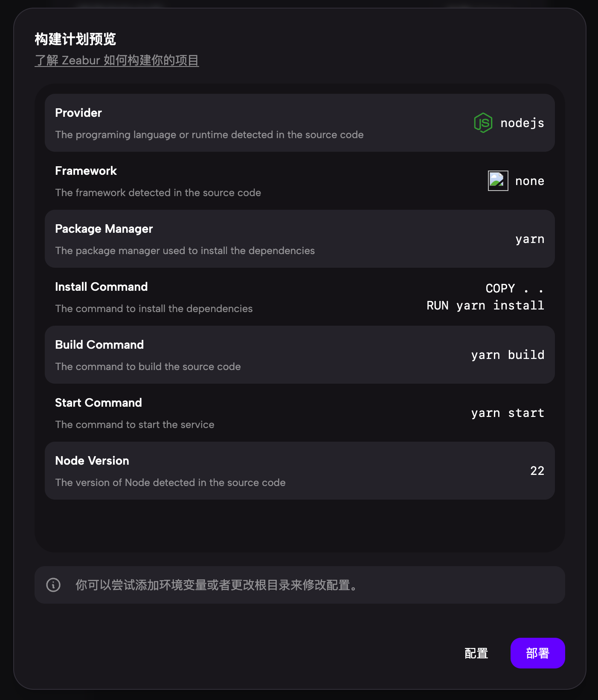Image resolution: width=598 pixels, height=700 pixels.
Task: Click the nodejs provider value text
Action: click(522, 123)
